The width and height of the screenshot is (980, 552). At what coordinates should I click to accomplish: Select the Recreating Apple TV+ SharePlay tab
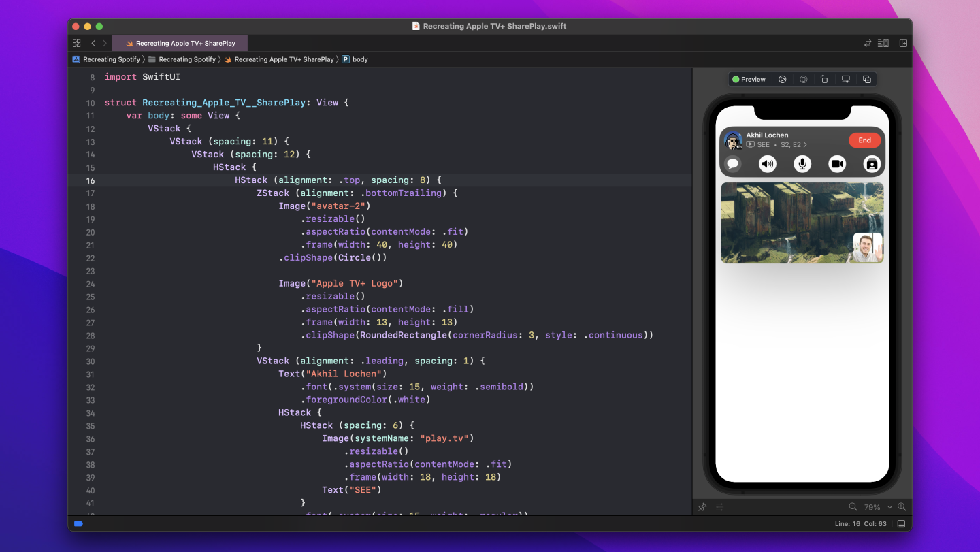point(180,43)
